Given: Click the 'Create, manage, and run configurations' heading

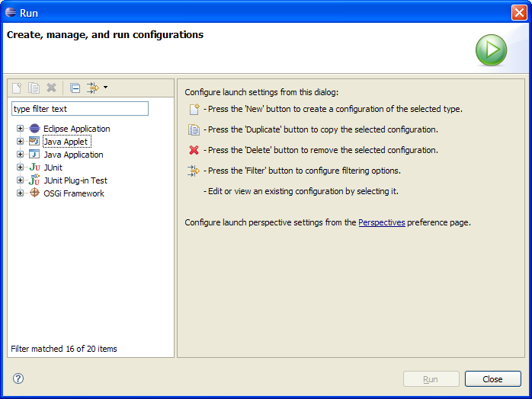Looking at the screenshot, I should pos(105,34).
